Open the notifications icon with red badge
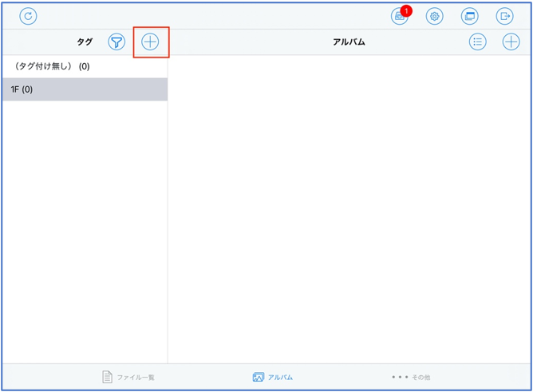This screenshot has height=392, width=533. coord(399,17)
